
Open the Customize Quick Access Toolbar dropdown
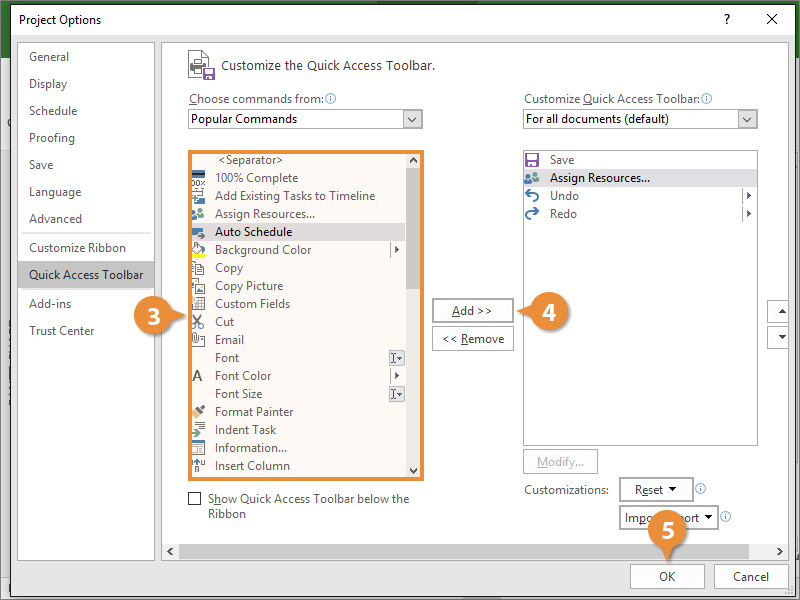(x=747, y=119)
